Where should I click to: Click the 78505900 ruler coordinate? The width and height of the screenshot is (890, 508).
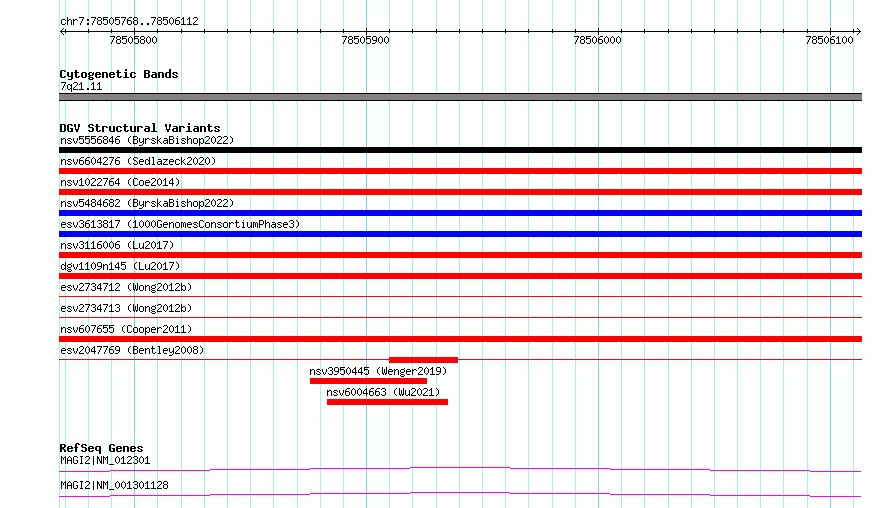[x=366, y=40]
